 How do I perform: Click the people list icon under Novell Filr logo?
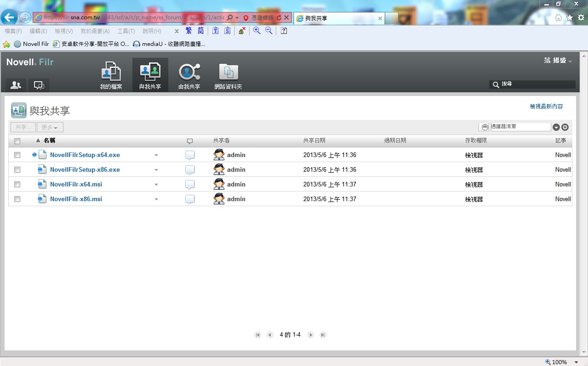tap(16, 85)
